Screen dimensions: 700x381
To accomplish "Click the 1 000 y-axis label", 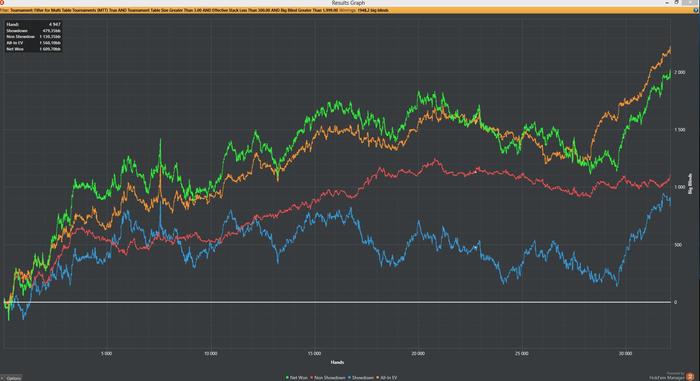I will (x=679, y=187).
